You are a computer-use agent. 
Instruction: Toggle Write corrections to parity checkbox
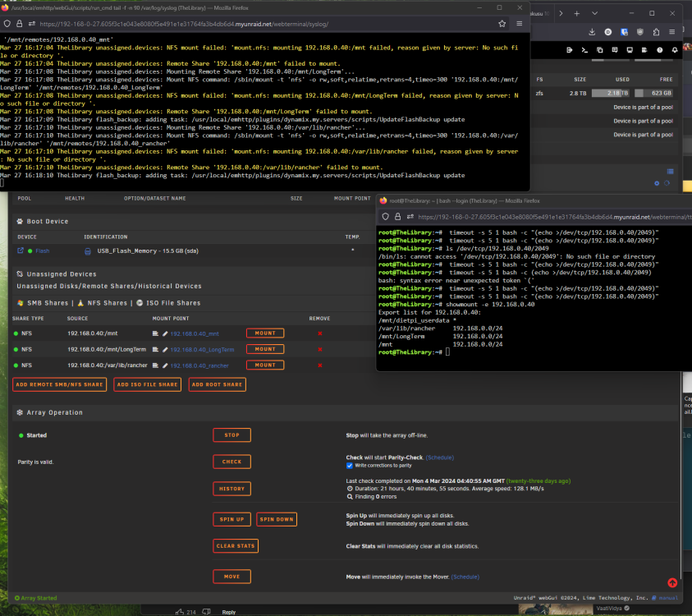(x=350, y=466)
